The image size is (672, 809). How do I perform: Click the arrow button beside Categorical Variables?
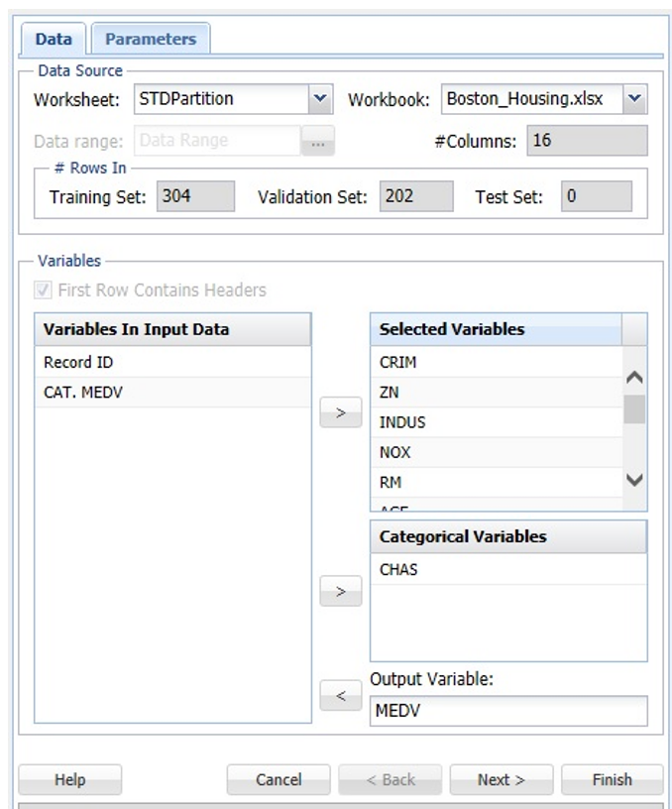click(x=340, y=592)
